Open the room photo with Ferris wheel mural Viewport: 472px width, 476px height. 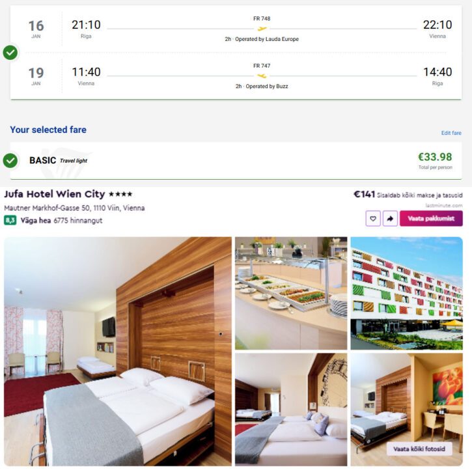coord(291,410)
